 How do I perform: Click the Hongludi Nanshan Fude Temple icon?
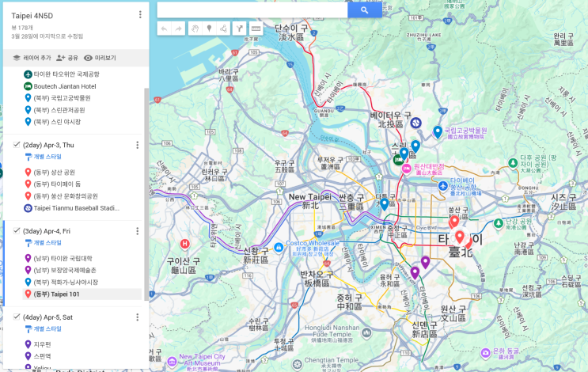(366, 332)
